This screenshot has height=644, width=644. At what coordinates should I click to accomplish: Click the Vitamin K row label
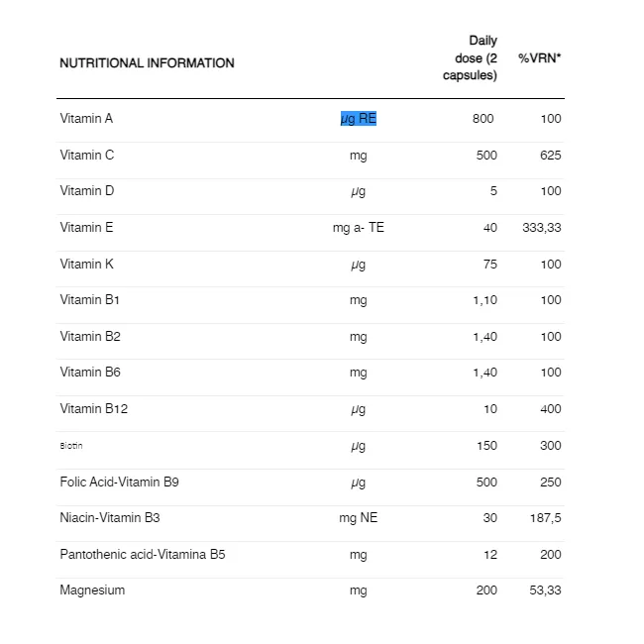pos(87,265)
